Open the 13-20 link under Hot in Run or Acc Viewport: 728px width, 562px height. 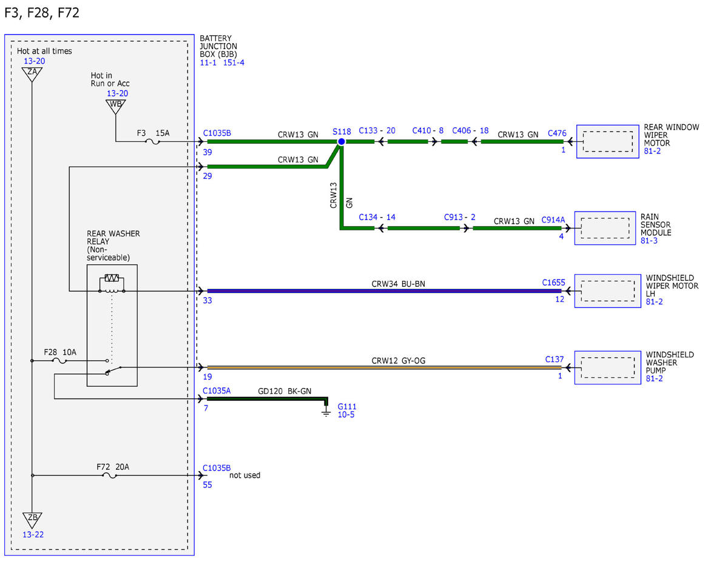pyautogui.click(x=117, y=93)
